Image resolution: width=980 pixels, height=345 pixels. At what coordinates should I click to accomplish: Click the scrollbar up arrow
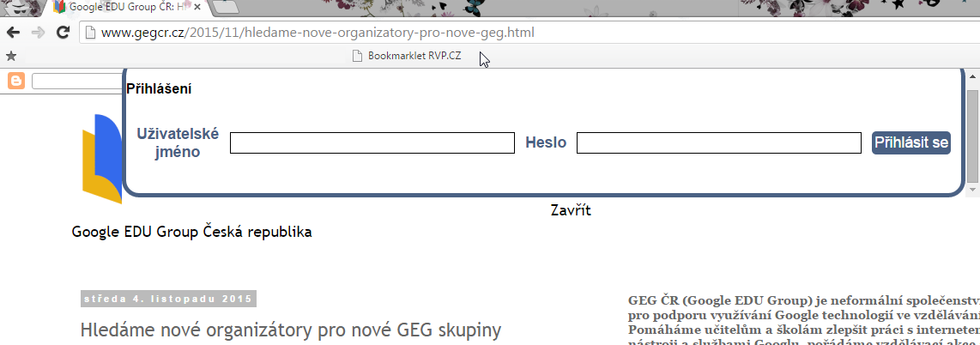click(972, 77)
